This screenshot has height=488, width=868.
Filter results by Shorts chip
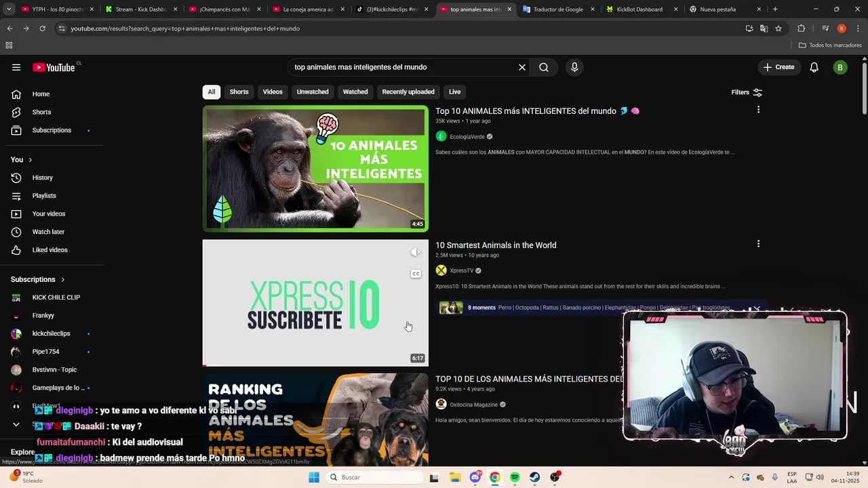239,92
